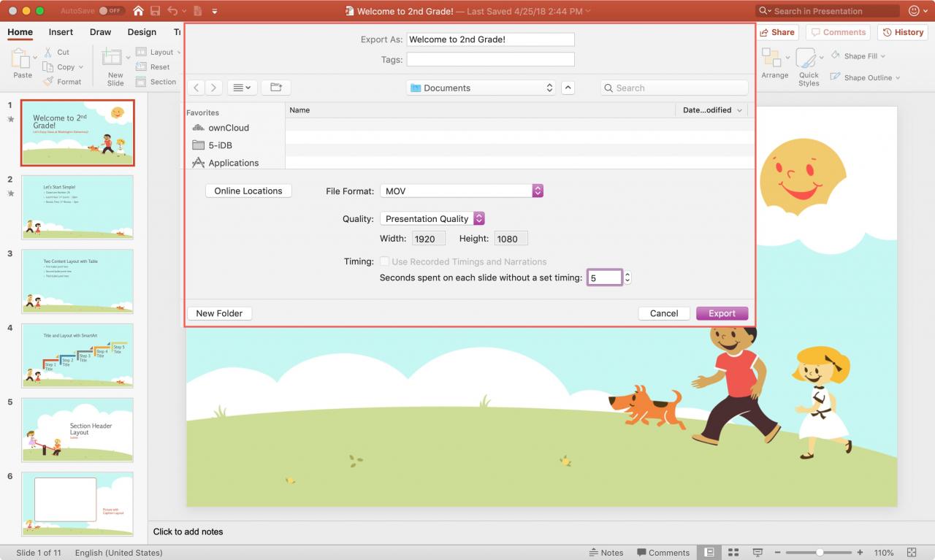Open the Presentation Quality dropdown

click(x=432, y=218)
